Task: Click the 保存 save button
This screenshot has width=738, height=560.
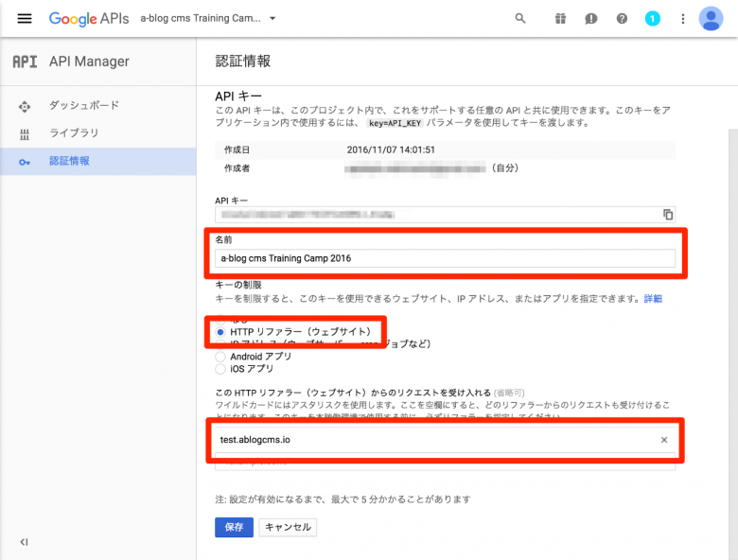Action: click(234, 527)
